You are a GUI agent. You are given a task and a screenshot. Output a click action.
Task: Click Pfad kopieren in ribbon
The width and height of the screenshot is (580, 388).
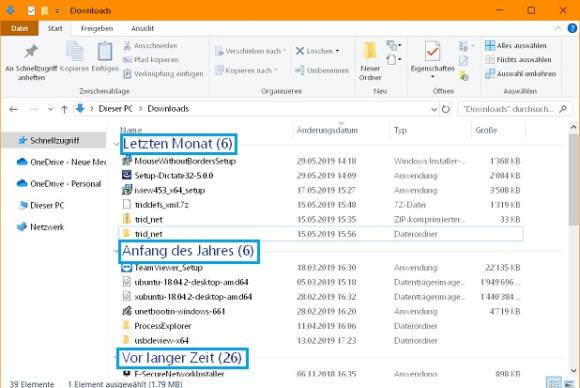[151, 60]
